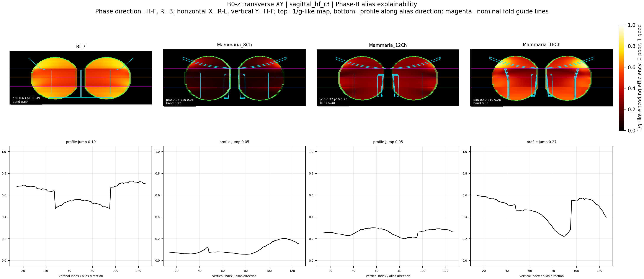Click the colorbar gradient strip

coord(621,78)
